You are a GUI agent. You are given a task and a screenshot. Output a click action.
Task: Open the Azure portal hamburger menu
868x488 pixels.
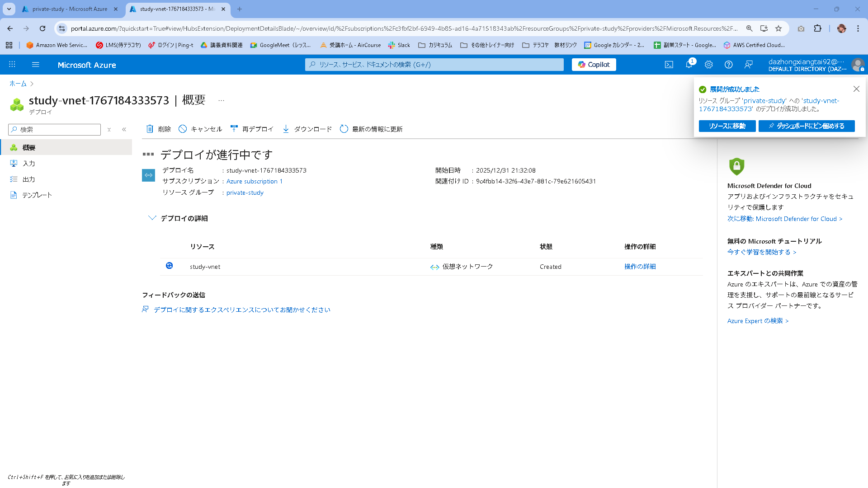36,65
